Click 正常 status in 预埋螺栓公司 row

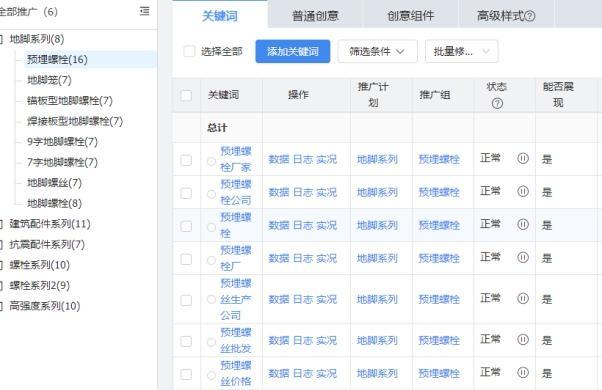490,191
